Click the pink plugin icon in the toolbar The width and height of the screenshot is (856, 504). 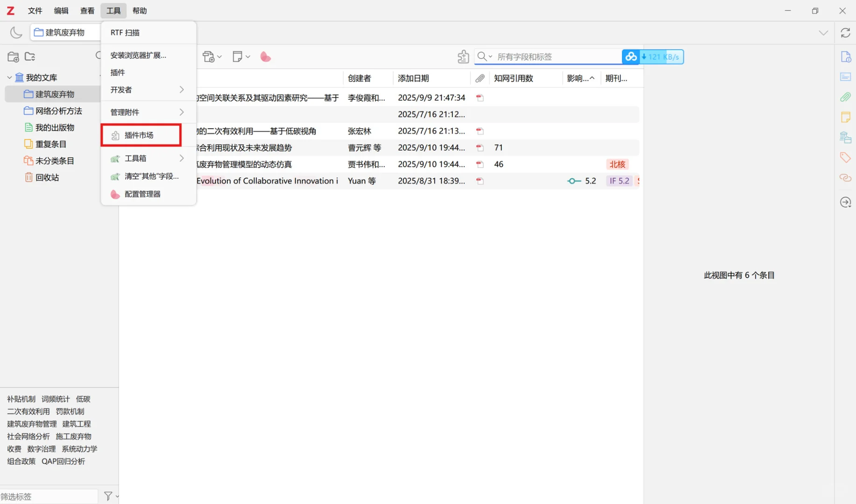pos(265,56)
